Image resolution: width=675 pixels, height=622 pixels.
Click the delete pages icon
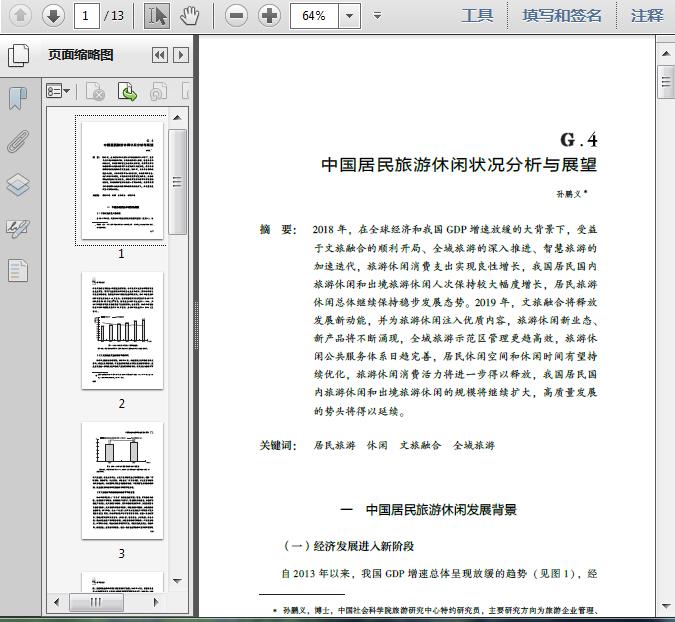click(x=96, y=91)
